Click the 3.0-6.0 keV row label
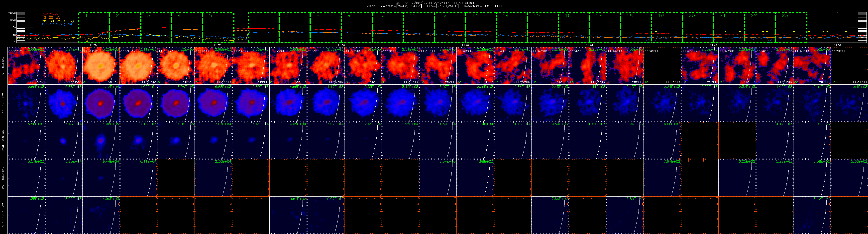This screenshot has height=234, width=868. [x=3, y=66]
